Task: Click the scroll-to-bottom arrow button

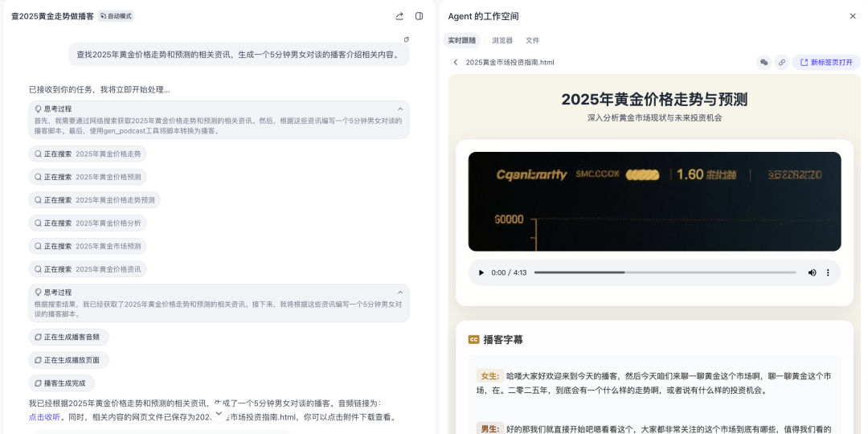Action: click(x=219, y=413)
